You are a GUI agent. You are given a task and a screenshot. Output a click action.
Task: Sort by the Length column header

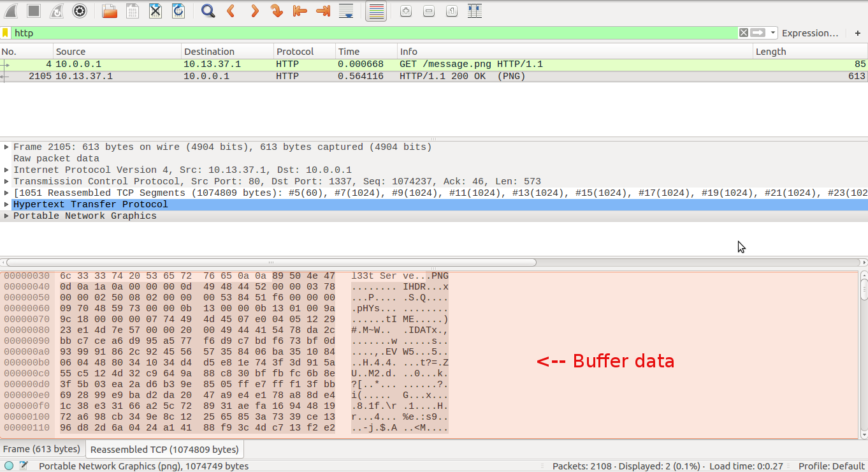(810, 52)
